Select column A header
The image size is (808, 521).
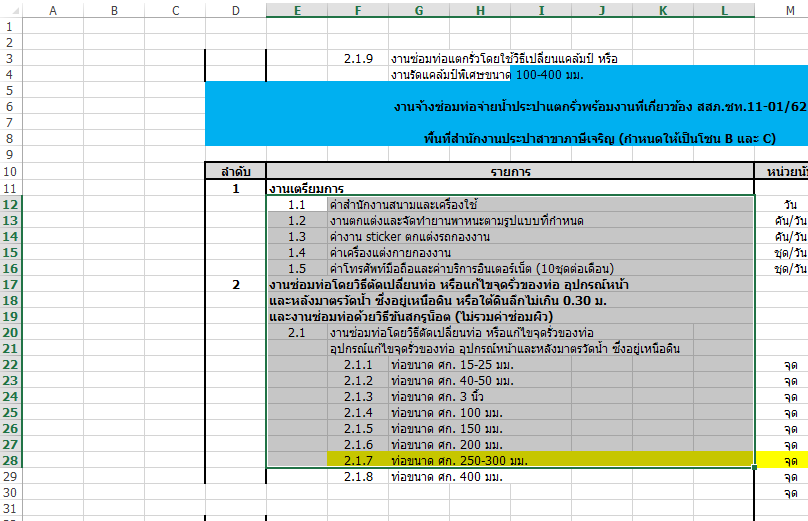coord(53,10)
